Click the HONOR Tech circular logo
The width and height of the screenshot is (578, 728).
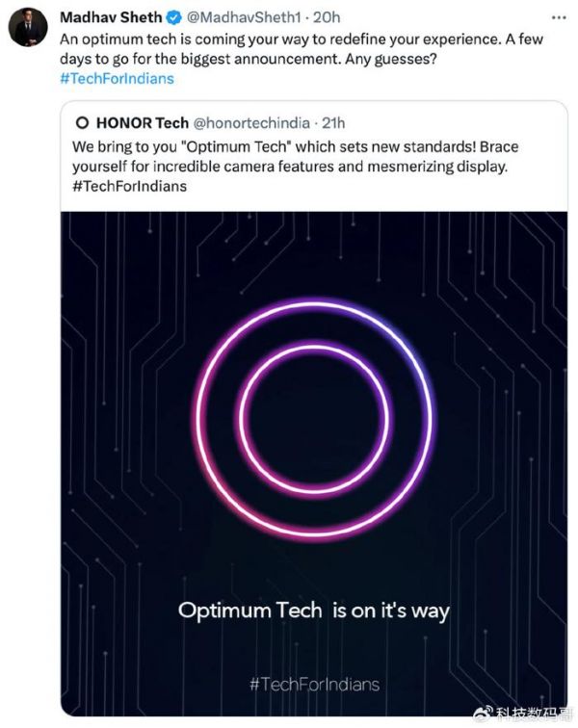coord(81,123)
